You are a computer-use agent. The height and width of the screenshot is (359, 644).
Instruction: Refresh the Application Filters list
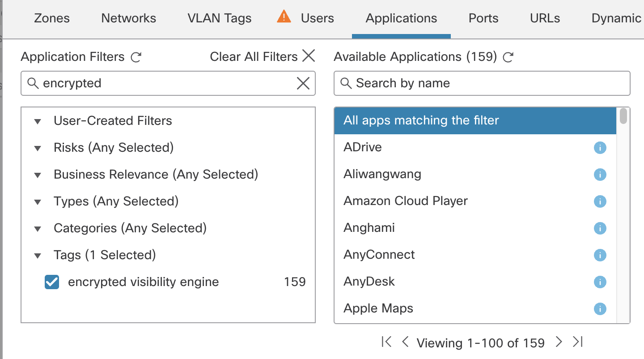point(136,57)
